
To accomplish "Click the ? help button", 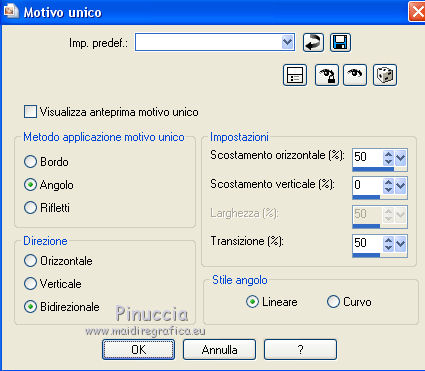I will 300,350.
